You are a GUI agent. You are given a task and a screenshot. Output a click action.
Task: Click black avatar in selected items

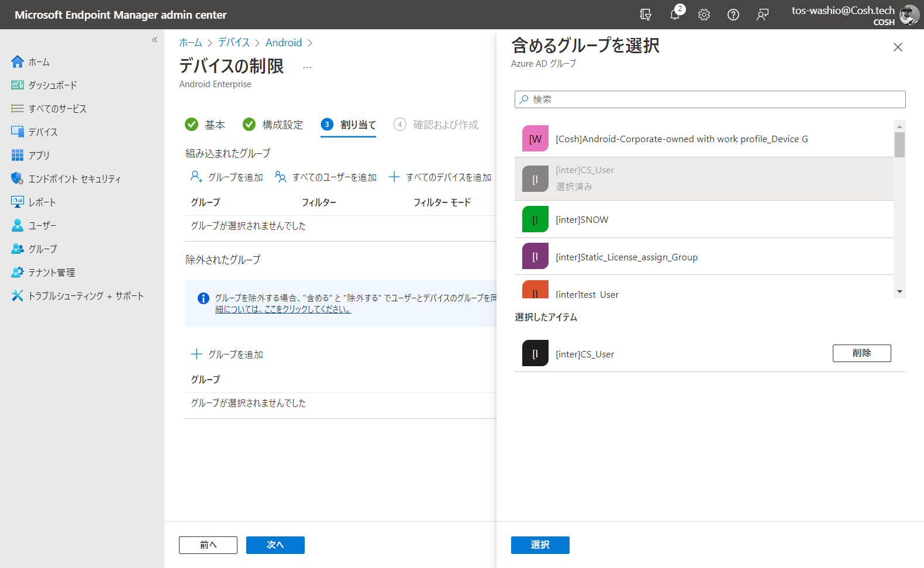point(535,353)
